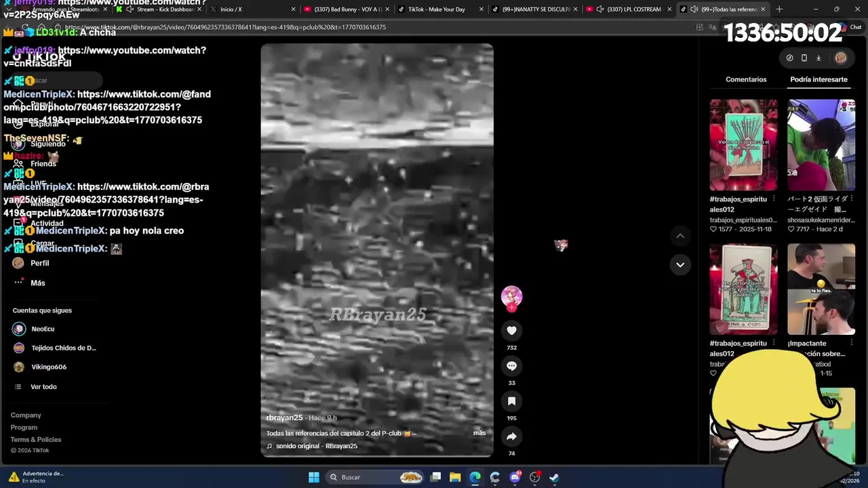Open Company footer link

pos(26,415)
